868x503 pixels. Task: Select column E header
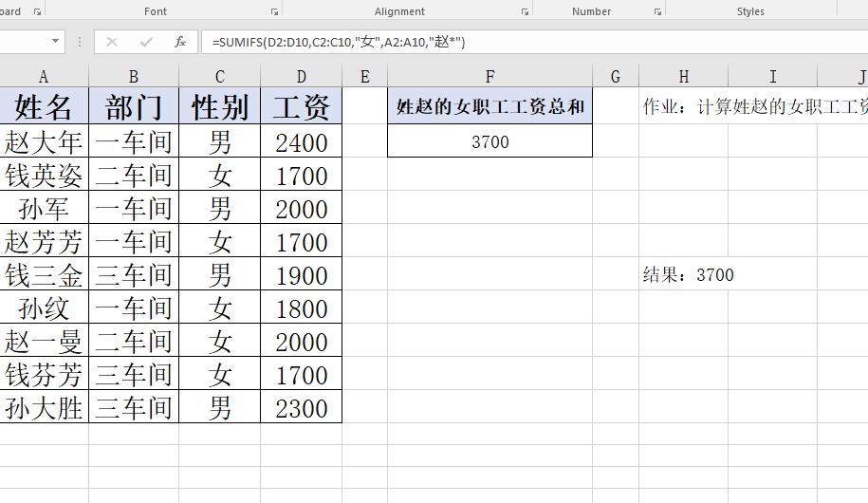365,77
